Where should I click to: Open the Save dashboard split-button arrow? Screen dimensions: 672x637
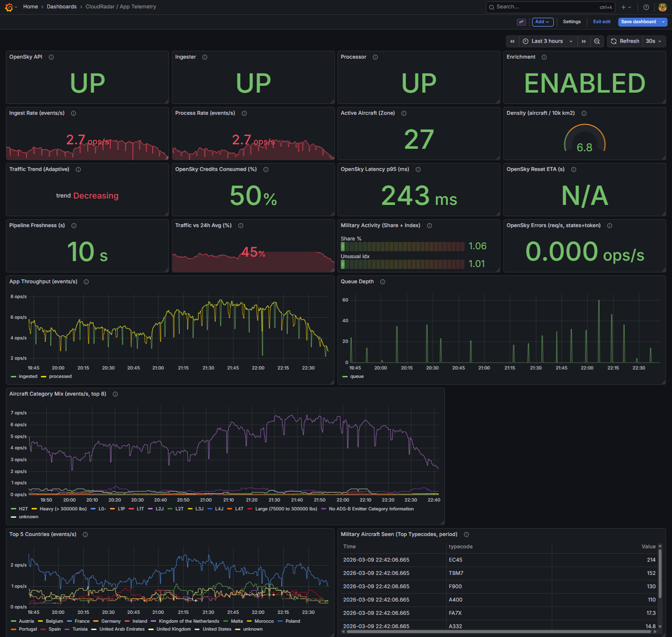click(x=663, y=22)
